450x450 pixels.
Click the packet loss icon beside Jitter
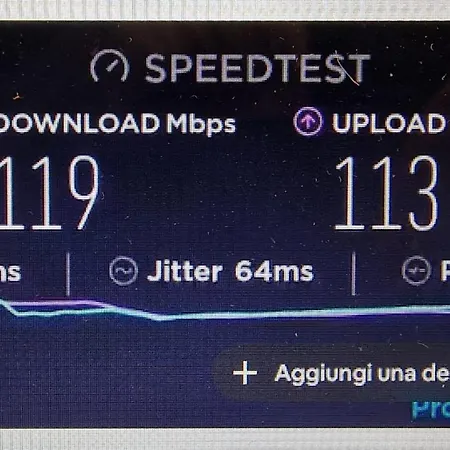click(416, 270)
